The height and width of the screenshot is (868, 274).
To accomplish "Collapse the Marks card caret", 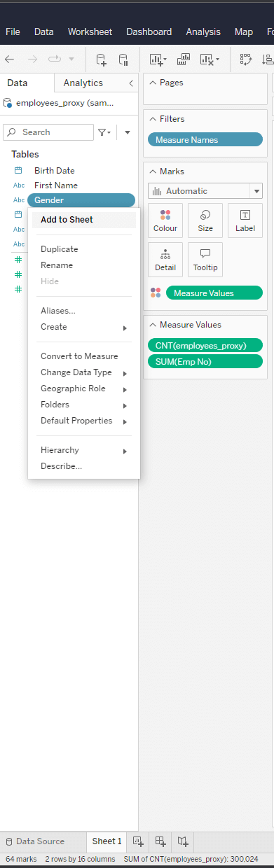I will (152, 171).
